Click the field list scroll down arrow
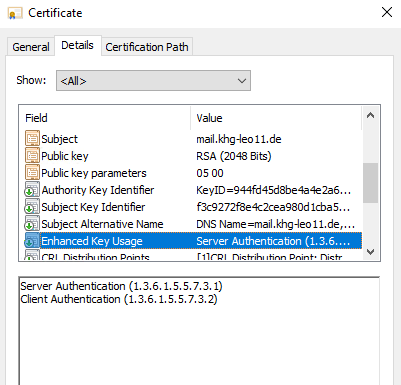The height and width of the screenshot is (385, 401). 370,252
